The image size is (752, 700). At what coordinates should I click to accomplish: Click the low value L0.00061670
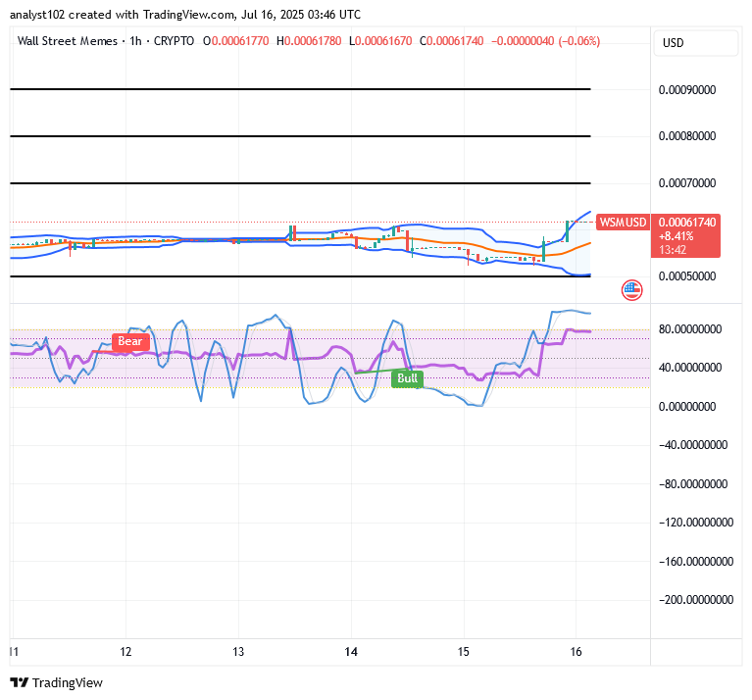coord(380,41)
